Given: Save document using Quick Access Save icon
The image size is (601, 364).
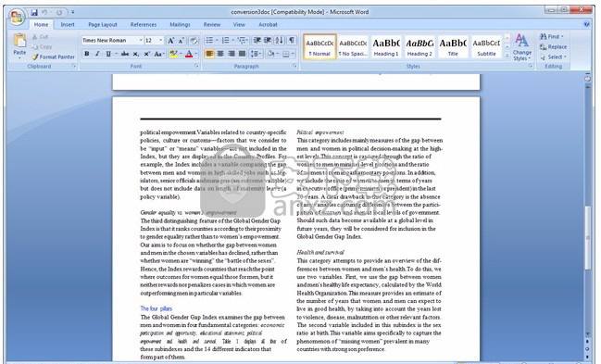Looking at the screenshot, I should (34, 12).
